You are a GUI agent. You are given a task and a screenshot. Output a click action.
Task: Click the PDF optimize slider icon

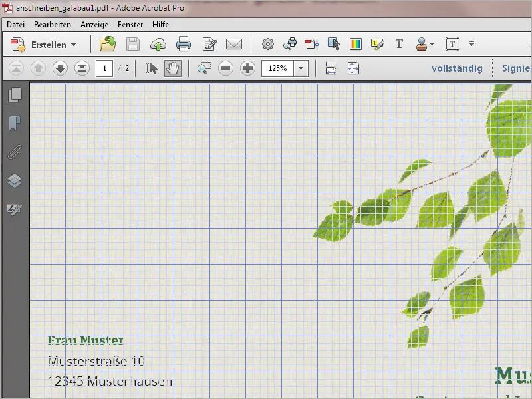click(x=312, y=44)
